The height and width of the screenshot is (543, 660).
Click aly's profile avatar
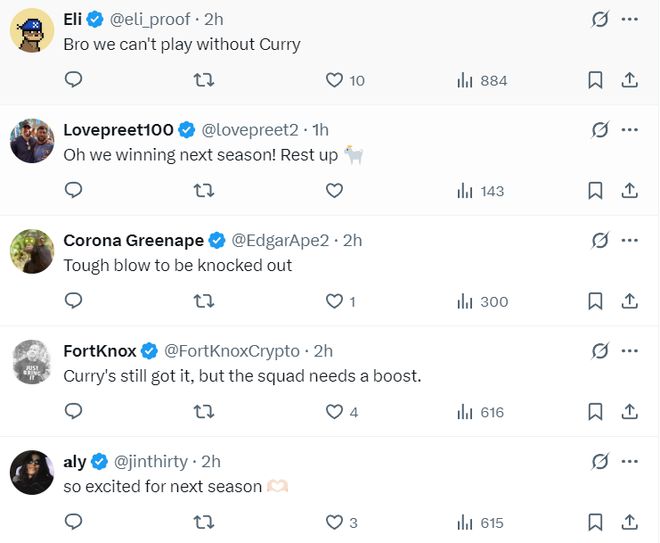point(31,472)
